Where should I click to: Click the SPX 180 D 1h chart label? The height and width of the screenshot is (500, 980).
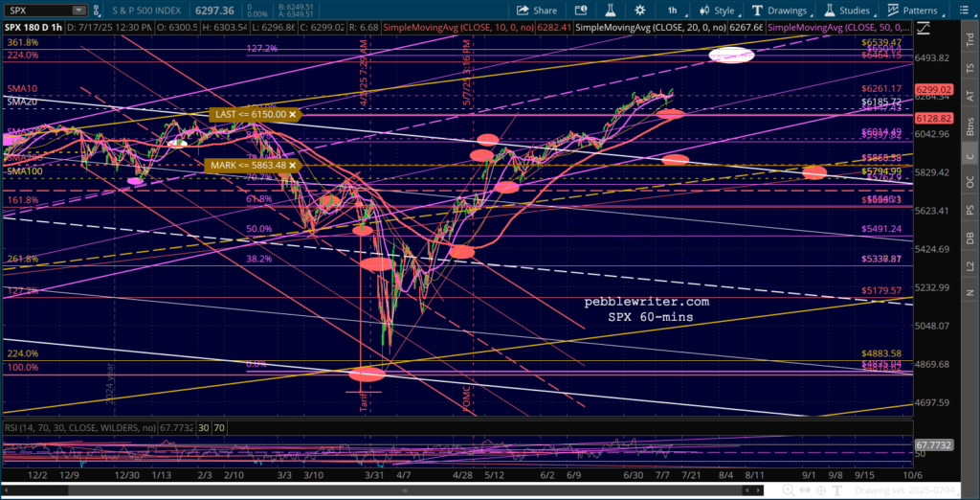[32, 28]
